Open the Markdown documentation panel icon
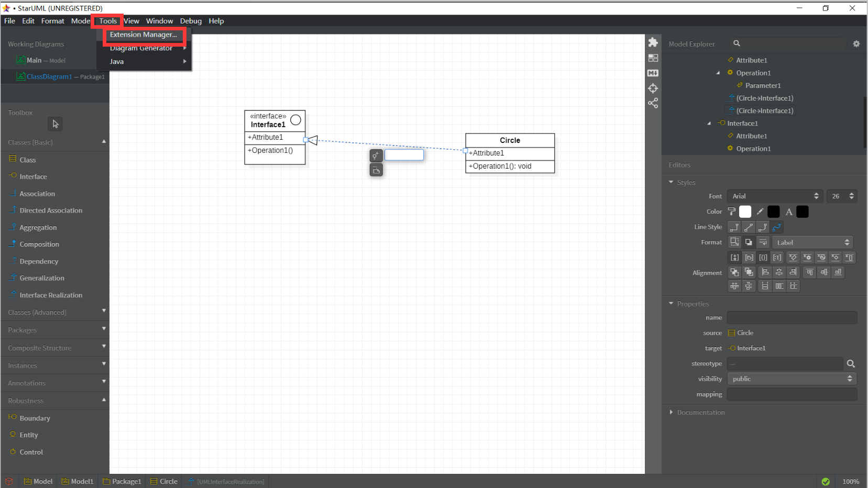The height and width of the screenshot is (488, 868). click(x=653, y=73)
